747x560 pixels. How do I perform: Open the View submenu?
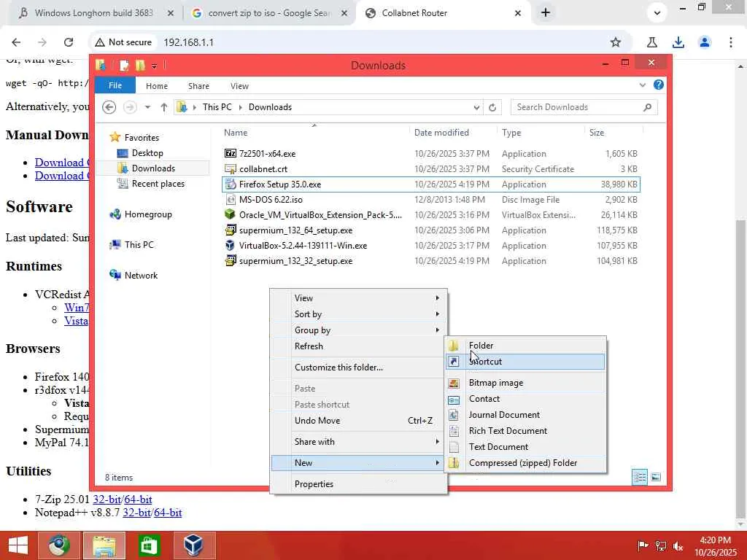(359, 298)
